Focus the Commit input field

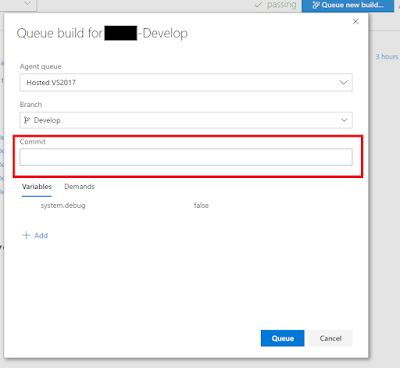186,157
